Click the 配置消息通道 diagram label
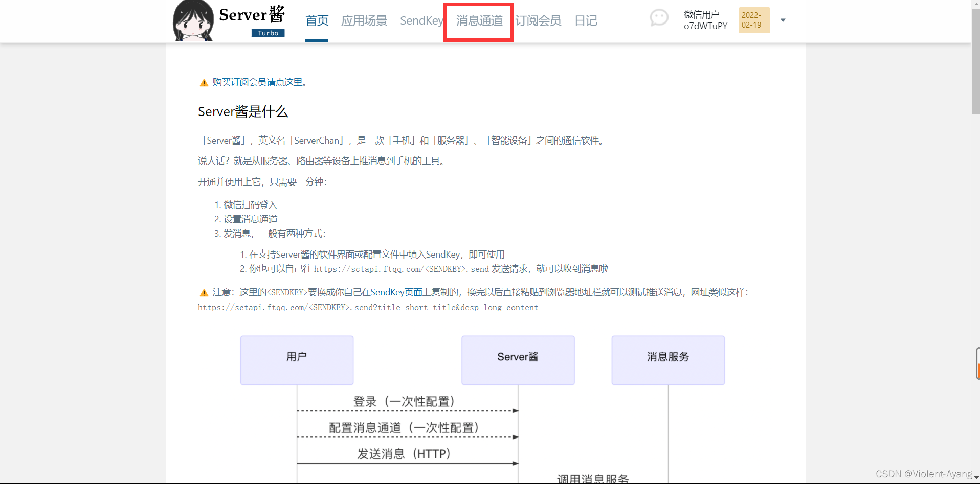Screen dimensions: 980x484 tap(404, 428)
